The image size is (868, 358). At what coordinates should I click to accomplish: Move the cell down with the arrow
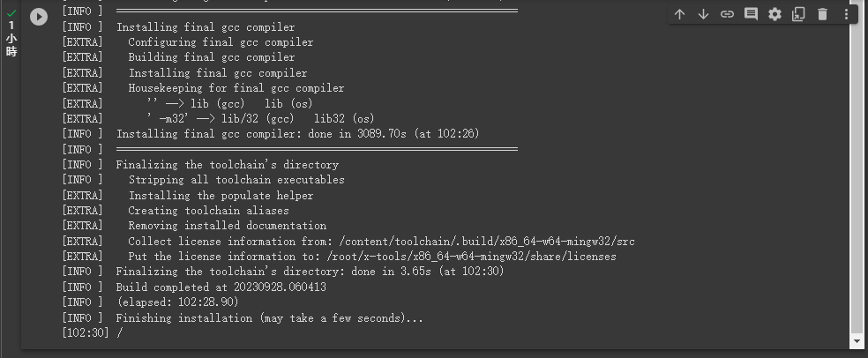pyautogui.click(x=703, y=14)
